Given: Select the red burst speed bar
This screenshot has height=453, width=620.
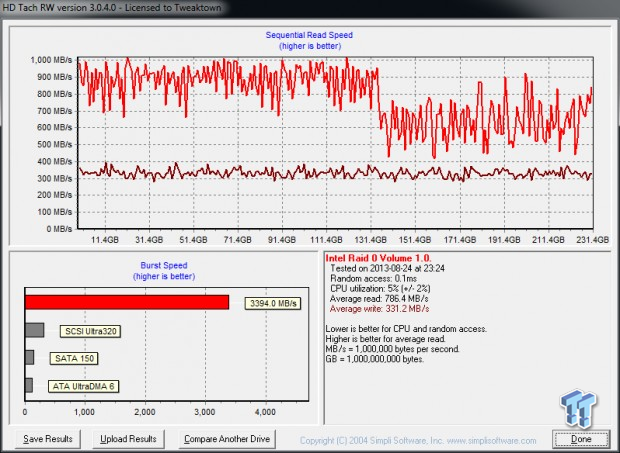Looking at the screenshot, I should [x=127, y=302].
